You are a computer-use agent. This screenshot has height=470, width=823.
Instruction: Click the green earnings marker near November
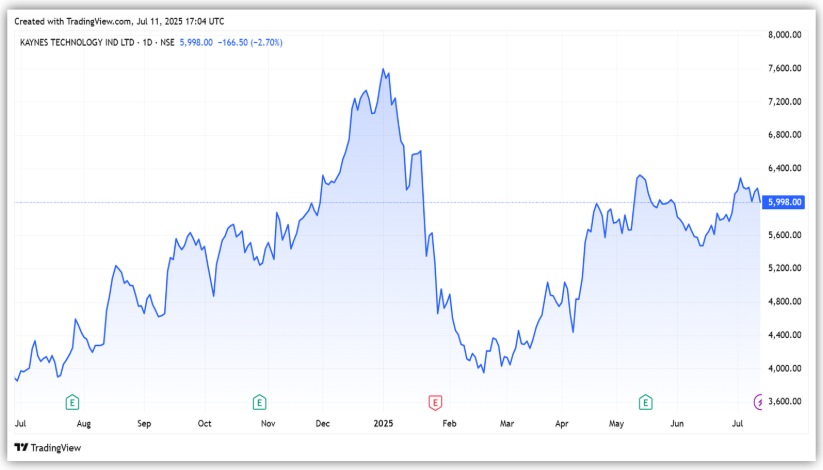coord(259,402)
